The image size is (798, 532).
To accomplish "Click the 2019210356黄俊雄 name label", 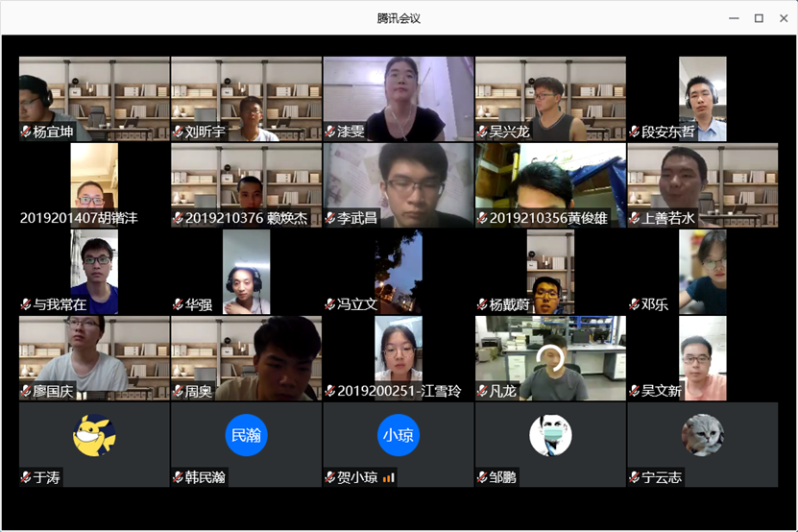I will click(548, 218).
